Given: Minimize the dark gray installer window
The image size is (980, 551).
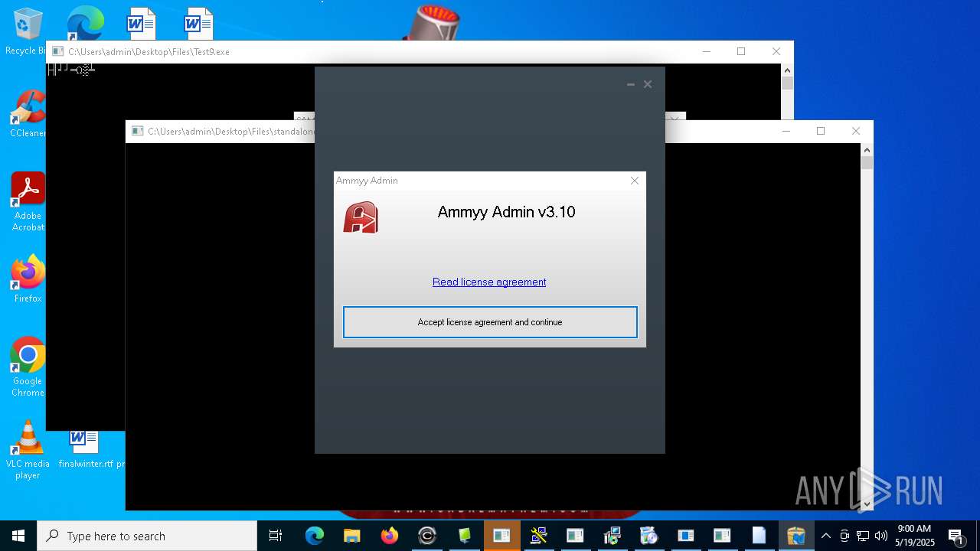Looking at the screenshot, I should click(631, 84).
